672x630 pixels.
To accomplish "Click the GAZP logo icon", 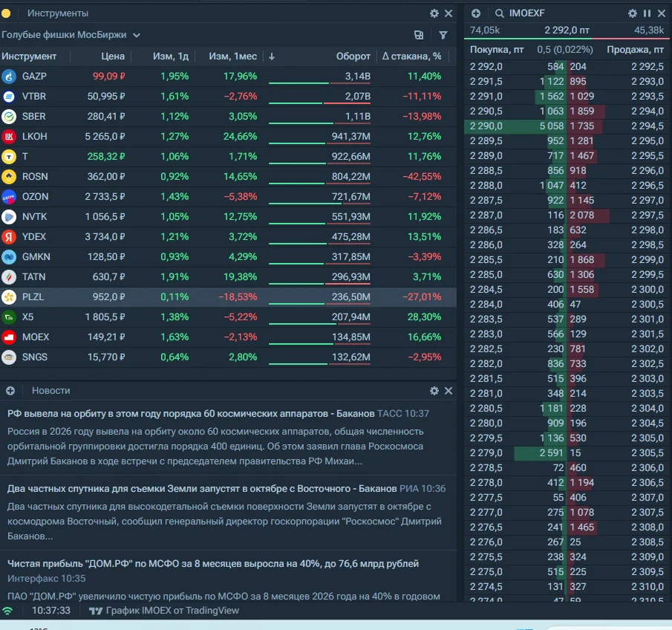I will point(9,77).
